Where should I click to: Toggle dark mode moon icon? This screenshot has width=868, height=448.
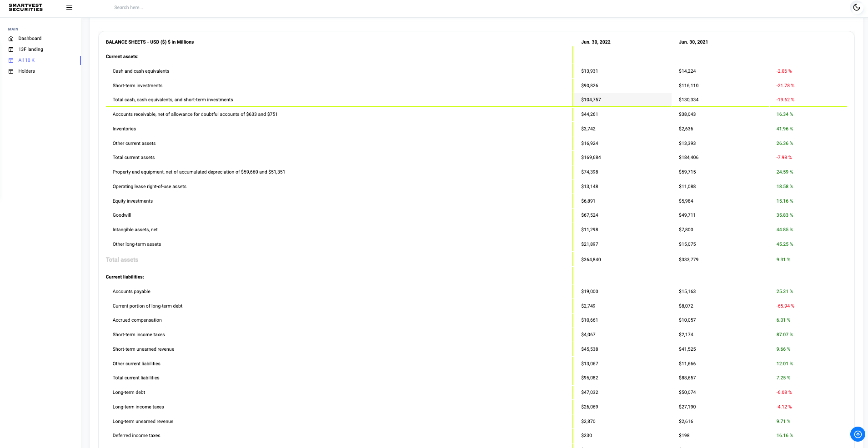tap(857, 7)
